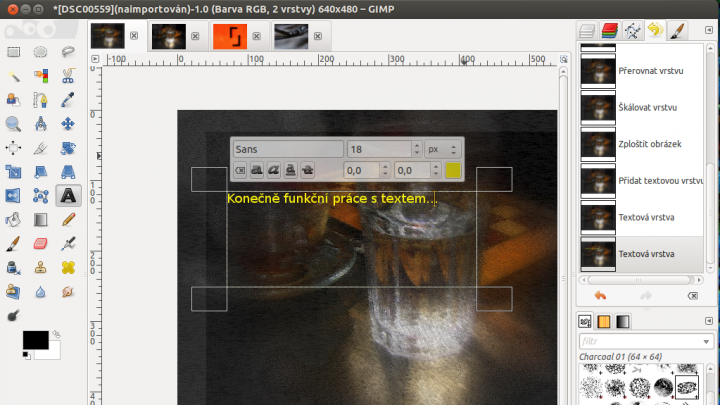Image resolution: width=720 pixels, height=405 pixels.
Task: Switch to the Paths dock tab
Action: pos(632,31)
